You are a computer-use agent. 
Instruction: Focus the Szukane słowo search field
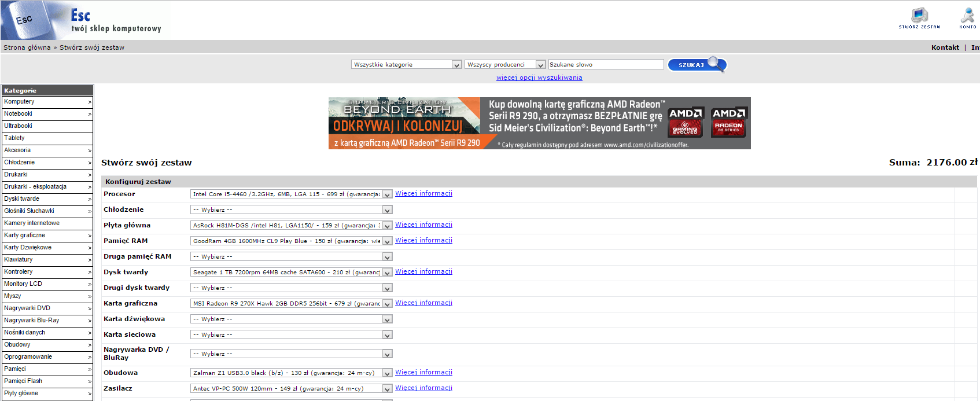click(x=606, y=64)
